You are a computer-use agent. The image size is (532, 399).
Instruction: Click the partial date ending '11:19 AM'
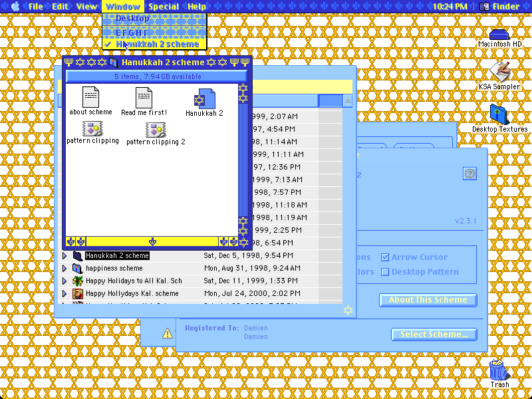[x=280, y=217]
